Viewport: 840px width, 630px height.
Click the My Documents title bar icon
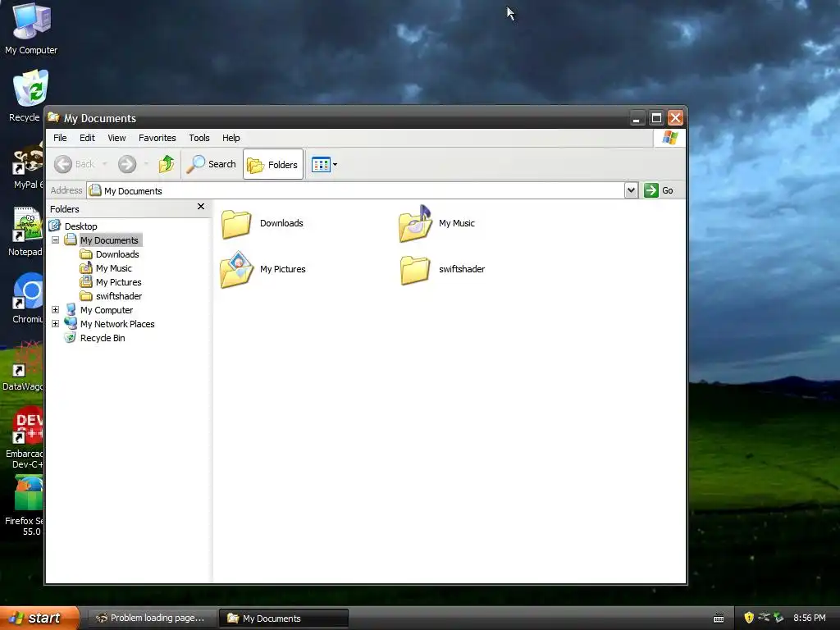53,117
